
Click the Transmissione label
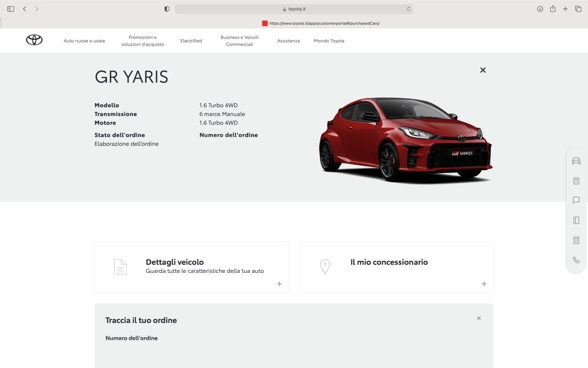(116, 114)
